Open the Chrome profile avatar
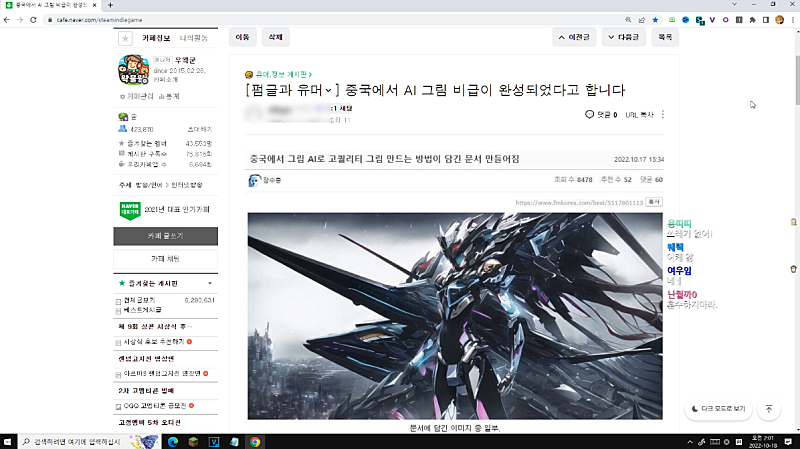 coord(780,20)
